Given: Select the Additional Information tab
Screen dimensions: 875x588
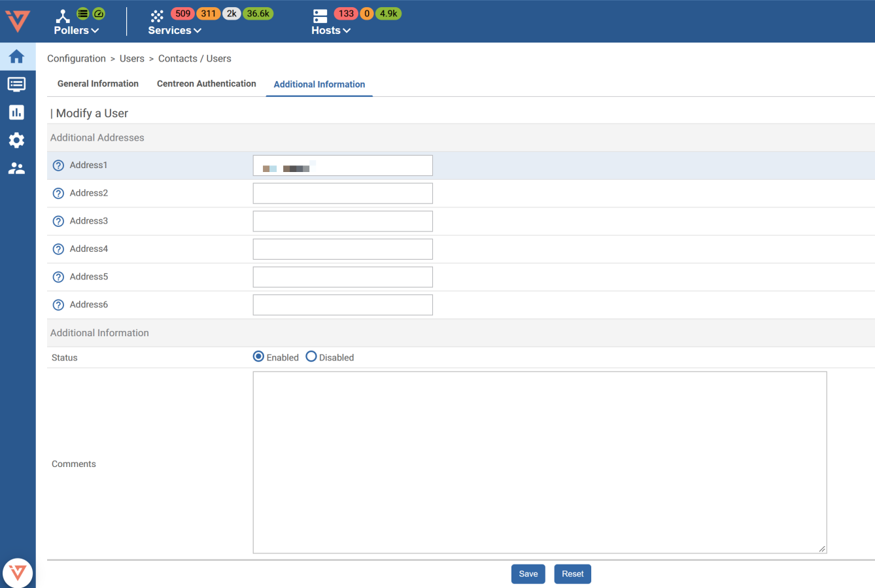Looking at the screenshot, I should 319,84.
